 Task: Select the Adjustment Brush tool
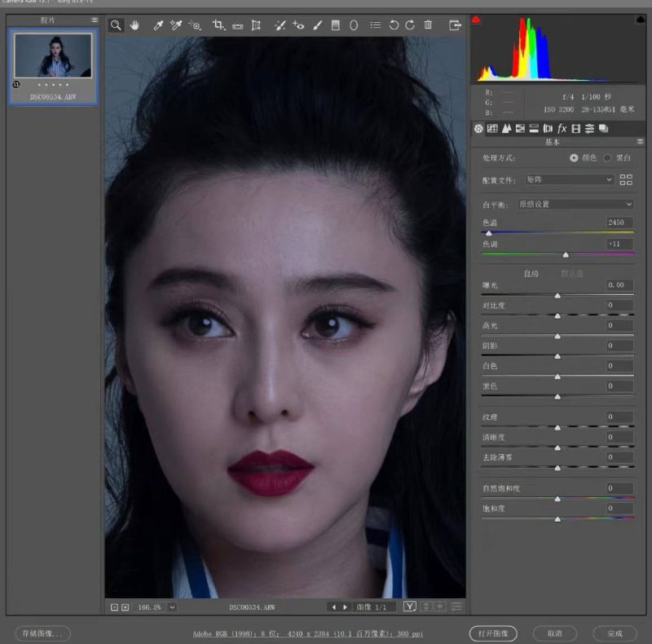(x=316, y=25)
